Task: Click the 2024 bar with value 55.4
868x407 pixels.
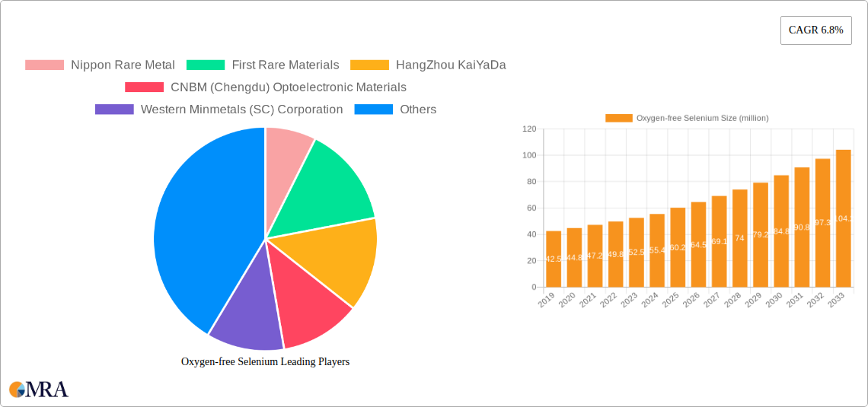Action: (657, 250)
